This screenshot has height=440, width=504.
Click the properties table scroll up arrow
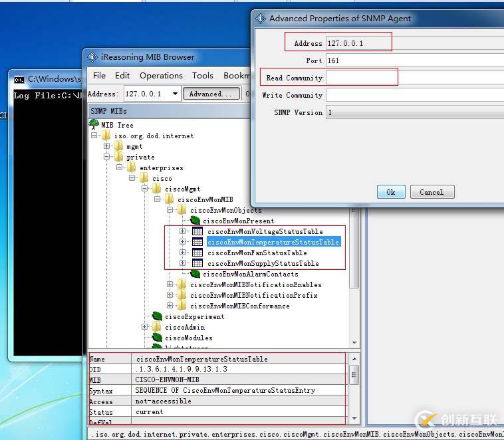click(x=354, y=359)
